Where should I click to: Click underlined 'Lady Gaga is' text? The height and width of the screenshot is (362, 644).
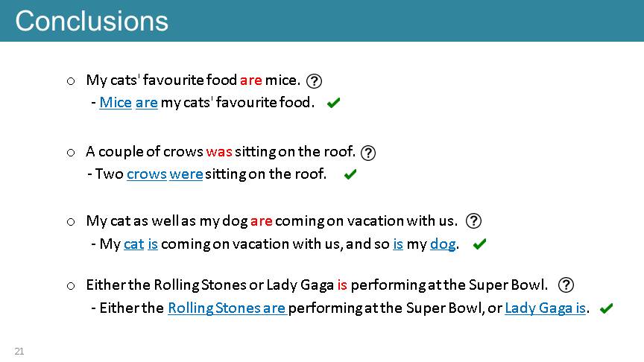coord(545,308)
